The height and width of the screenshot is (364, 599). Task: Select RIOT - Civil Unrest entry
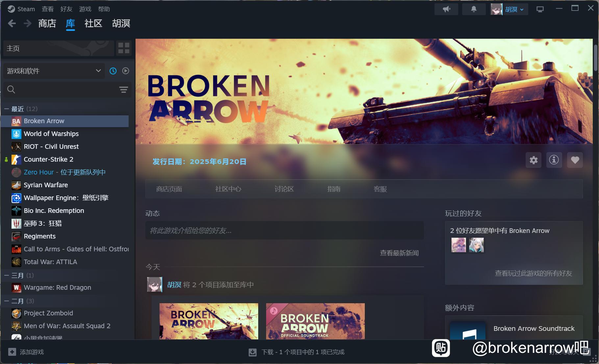[65, 147]
